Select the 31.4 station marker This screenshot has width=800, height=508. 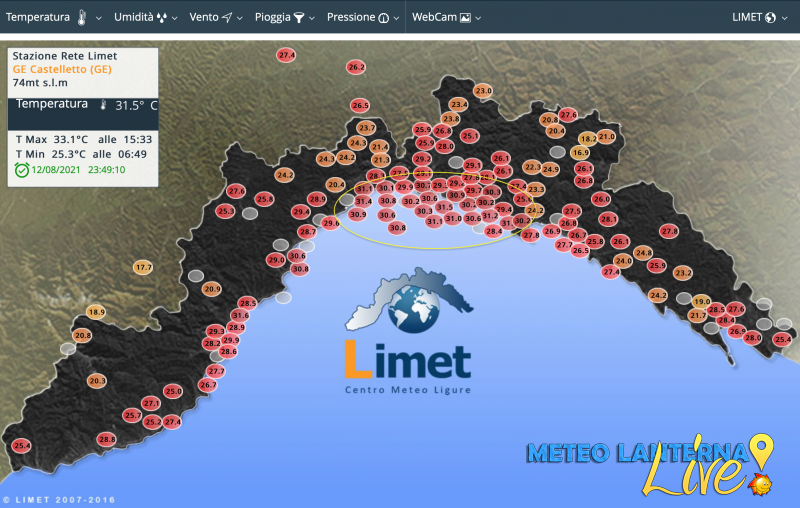pyautogui.click(x=363, y=201)
